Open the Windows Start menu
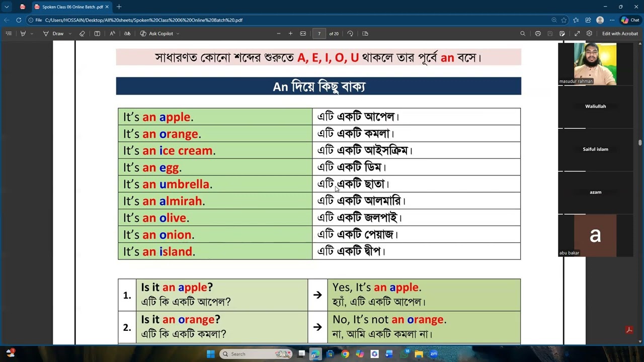Image resolution: width=644 pixels, height=362 pixels. point(211,354)
